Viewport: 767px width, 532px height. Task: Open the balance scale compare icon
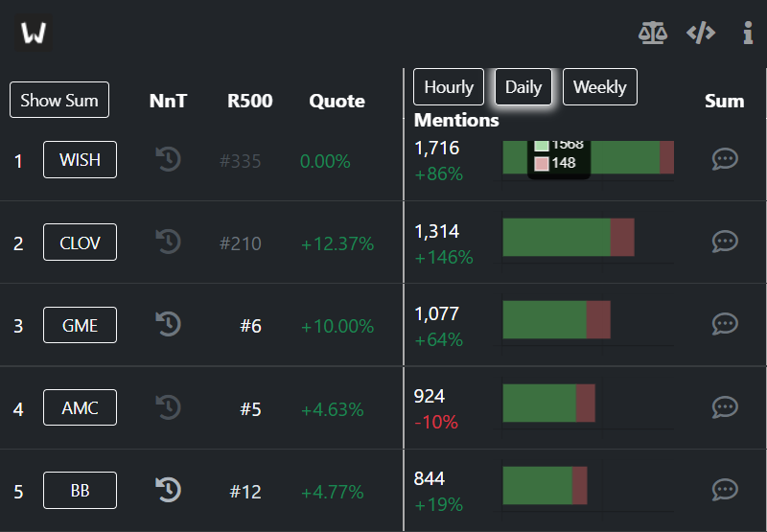point(653,34)
